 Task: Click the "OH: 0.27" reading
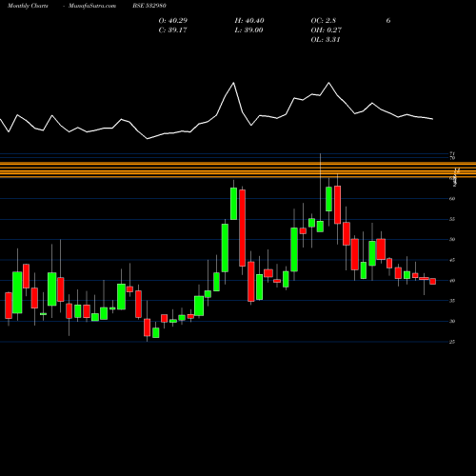pyautogui.click(x=327, y=30)
